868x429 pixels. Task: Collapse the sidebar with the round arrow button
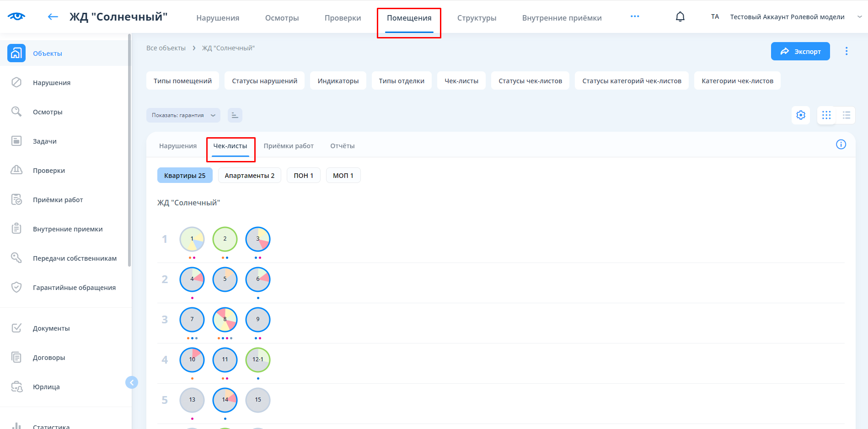[x=132, y=382]
